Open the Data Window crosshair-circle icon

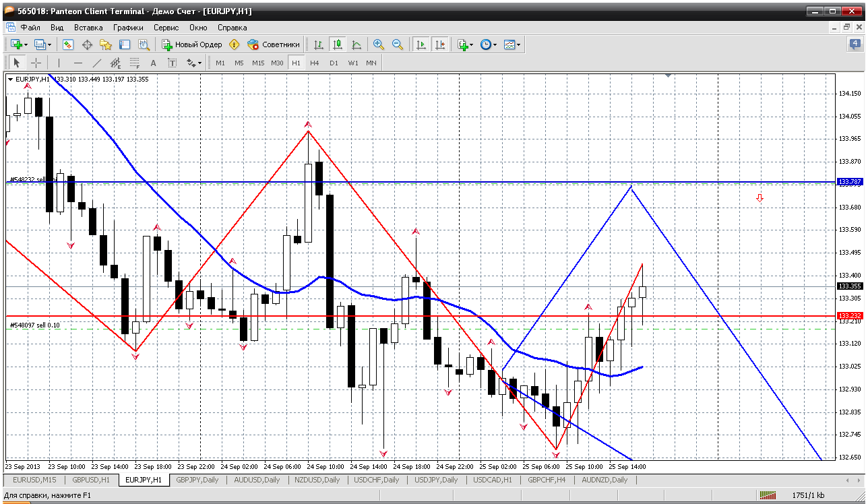87,44
